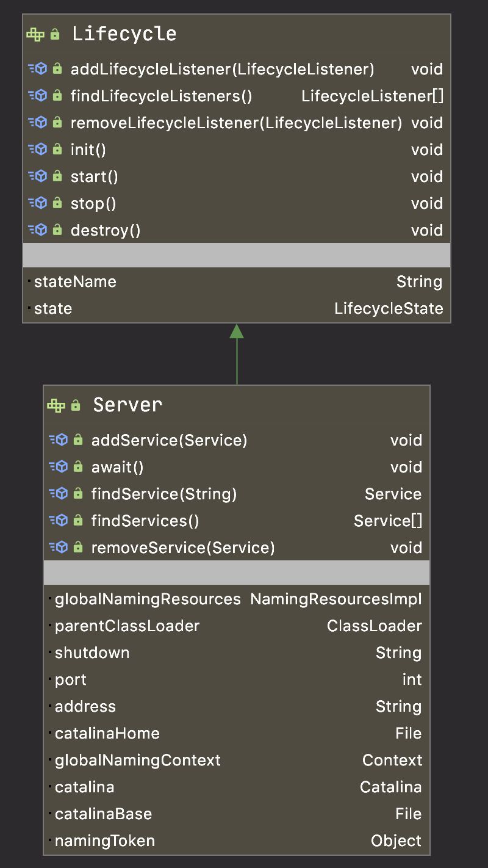Click the findLifecycleListeners() method
This screenshot has width=488, height=868.
(x=161, y=96)
